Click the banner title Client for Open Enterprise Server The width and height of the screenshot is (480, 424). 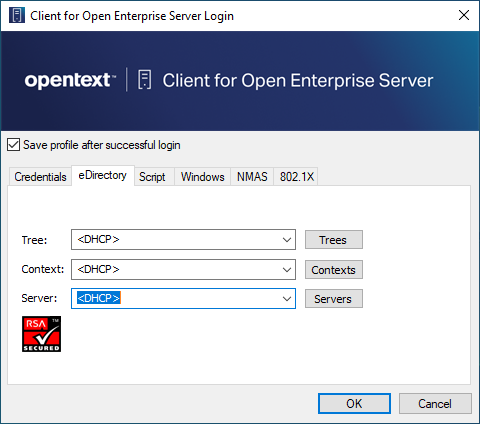coord(298,80)
